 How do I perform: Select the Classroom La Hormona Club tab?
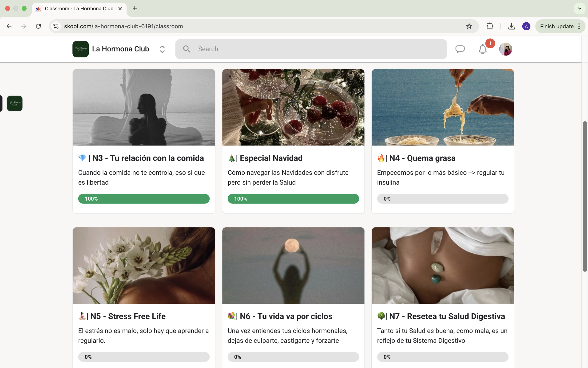79,9
